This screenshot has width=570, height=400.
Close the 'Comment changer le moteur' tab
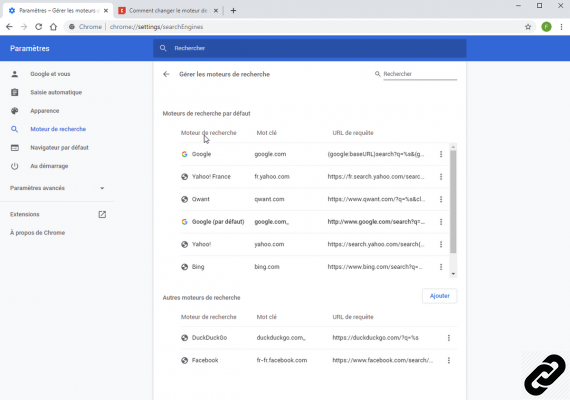(x=216, y=11)
